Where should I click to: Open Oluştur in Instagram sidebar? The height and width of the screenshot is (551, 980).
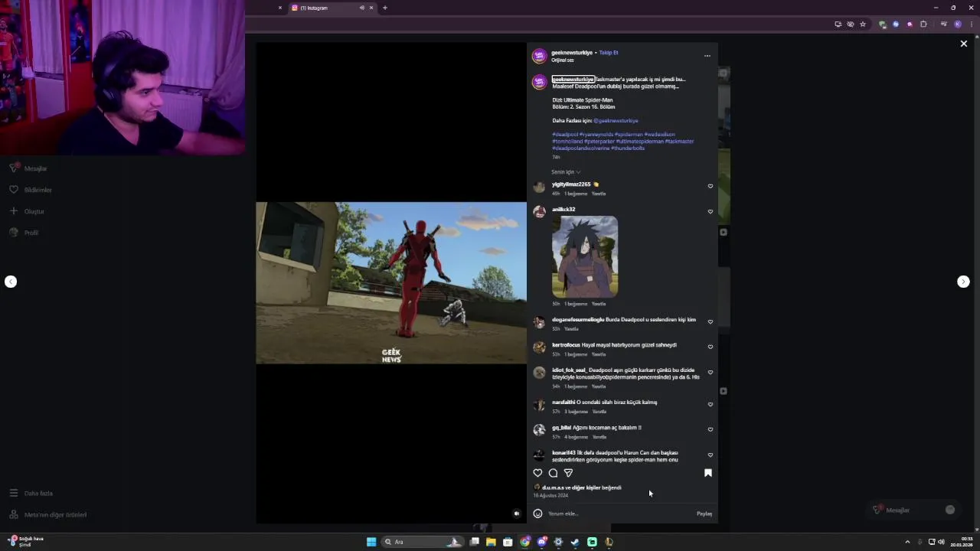click(x=27, y=211)
